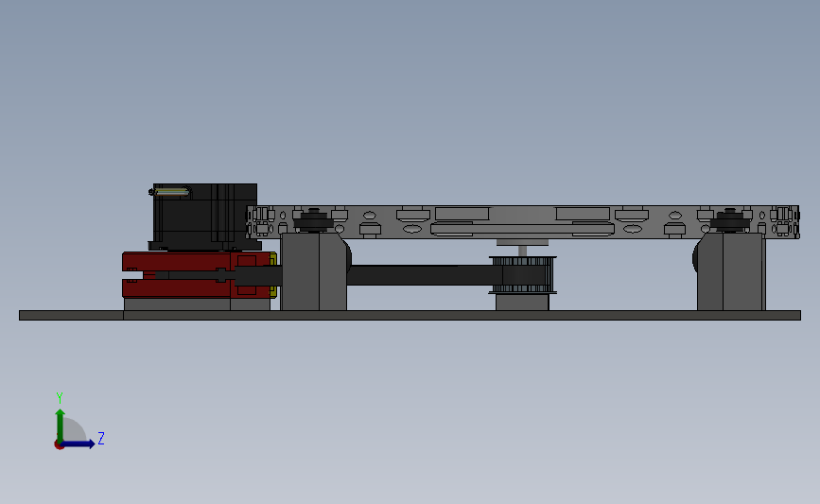This screenshot has width=820, height=504.
Task: Click the small yellow part beside red mount
Action: point(273,275)
